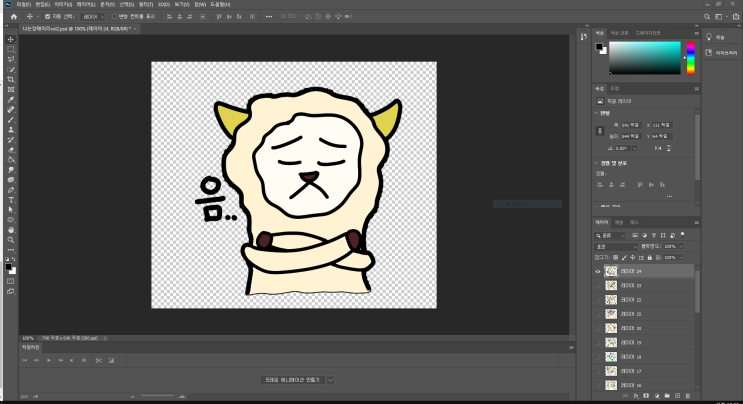The height and width of the screenshot is (404, 743).
Task: Select the Zoom tool in the toolbox
Action: pos(11,240)
